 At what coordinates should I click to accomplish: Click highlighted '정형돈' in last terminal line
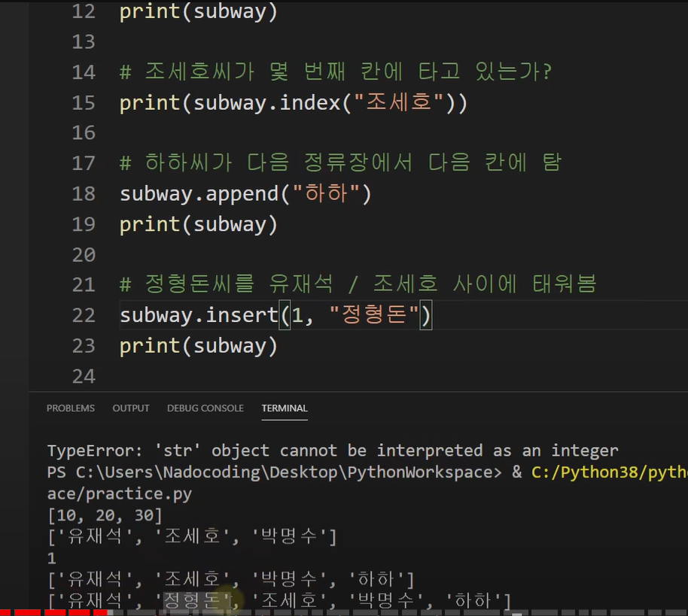click(197, 601)
